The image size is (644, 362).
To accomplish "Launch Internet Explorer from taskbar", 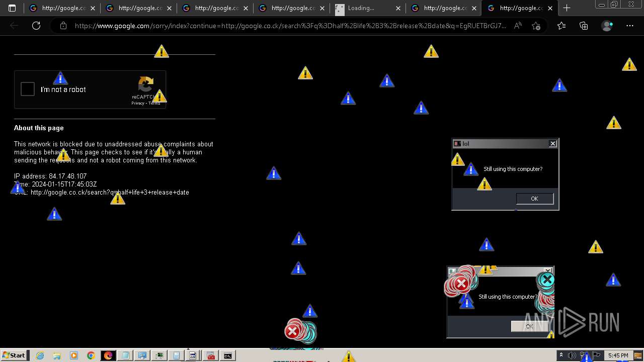I will pyautogui.click(x=40, y=355).
